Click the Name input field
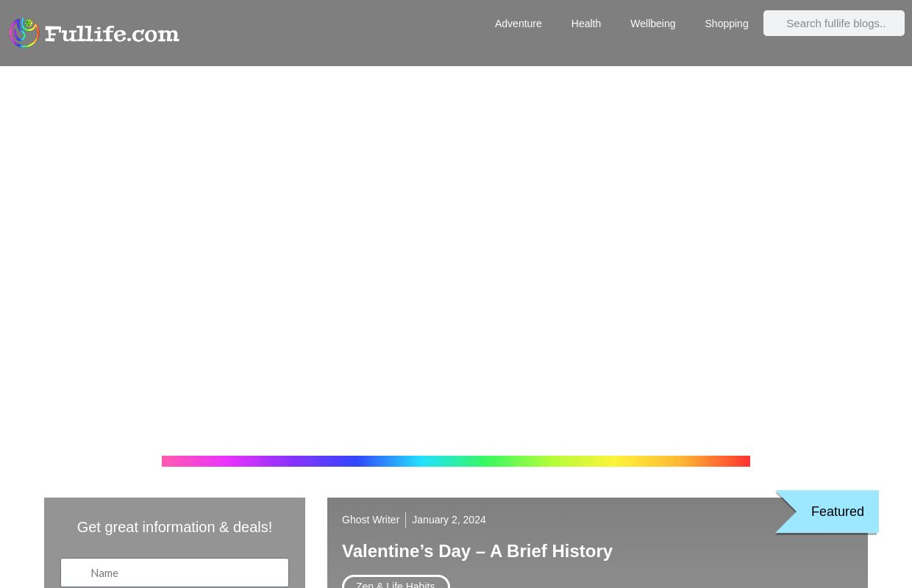 click(x=174, y=573)
